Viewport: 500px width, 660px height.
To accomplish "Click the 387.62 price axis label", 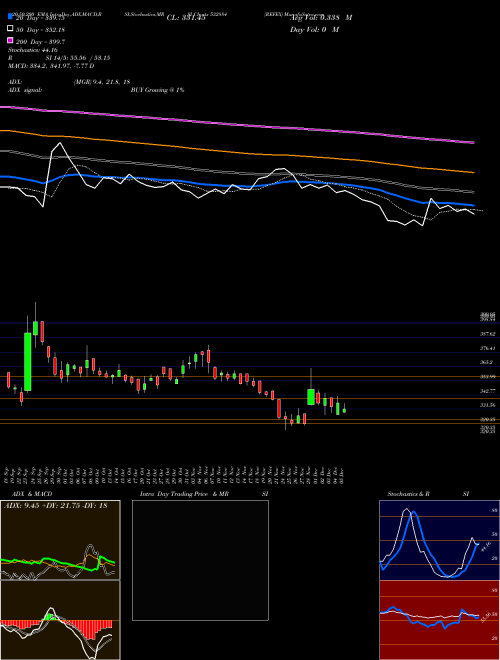I will coord(488,334).
